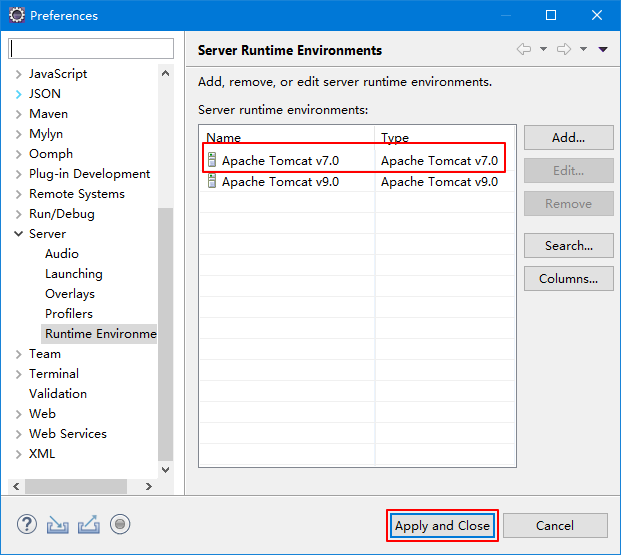Click the tree vertical scrollbar thumb
The width and height of the screenshot is (621, 555).
[x=166, y=334]
